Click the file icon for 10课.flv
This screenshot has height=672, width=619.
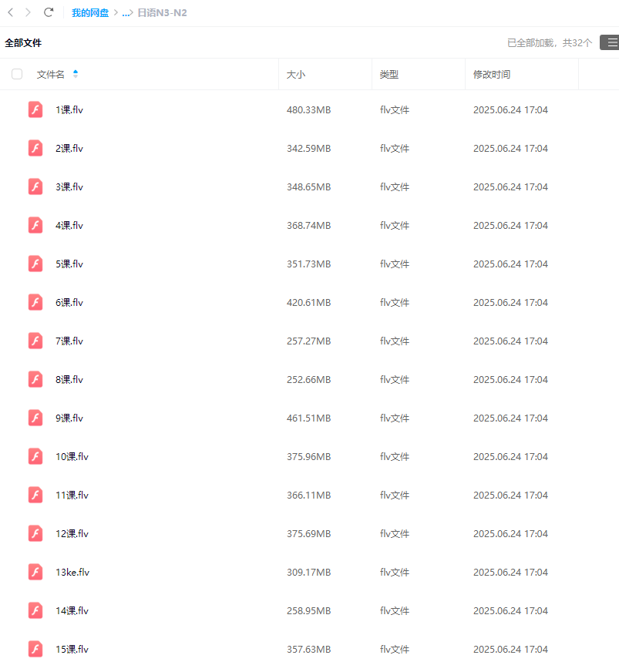tap(35, 456)
